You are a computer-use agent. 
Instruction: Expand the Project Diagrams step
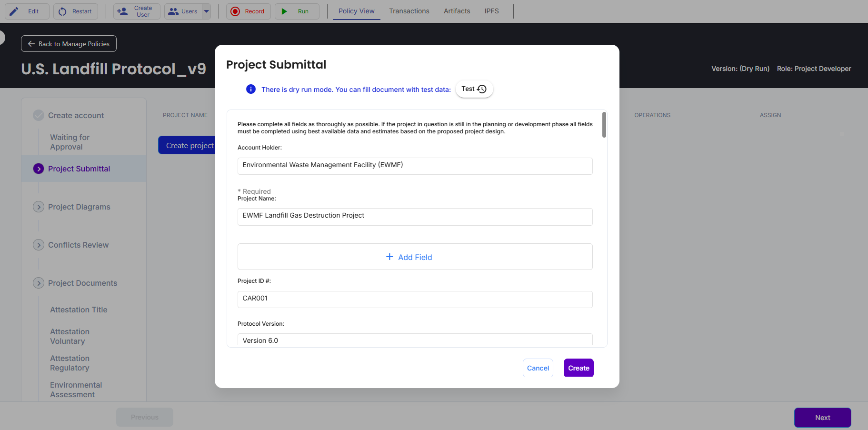tap(39, 207)
